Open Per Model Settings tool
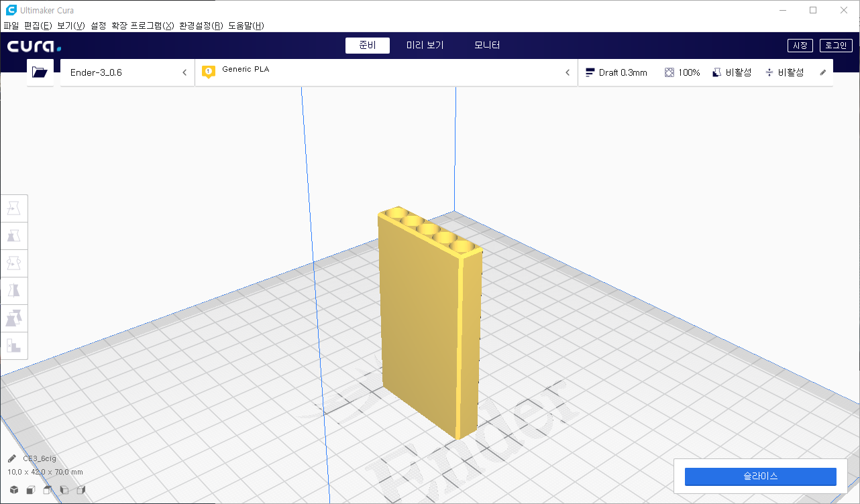Viewport: 860px width, 504px height. (x=13, y=318)
